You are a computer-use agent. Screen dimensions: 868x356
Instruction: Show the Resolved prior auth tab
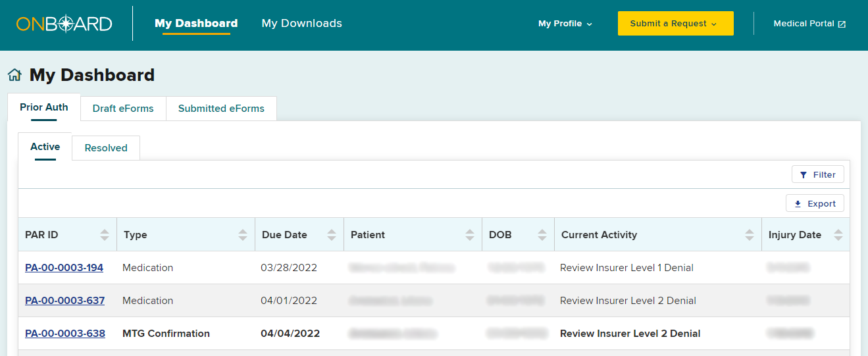tap(106, 148)
